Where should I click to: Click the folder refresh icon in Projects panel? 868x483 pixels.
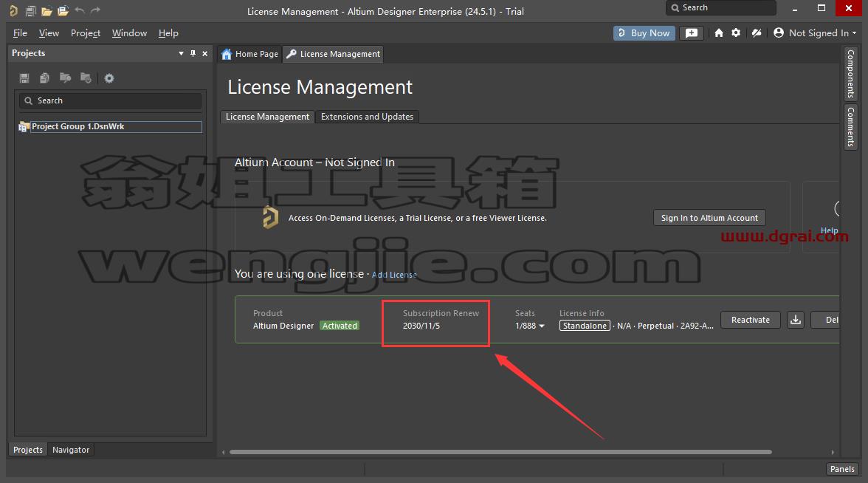pos(86,78)
